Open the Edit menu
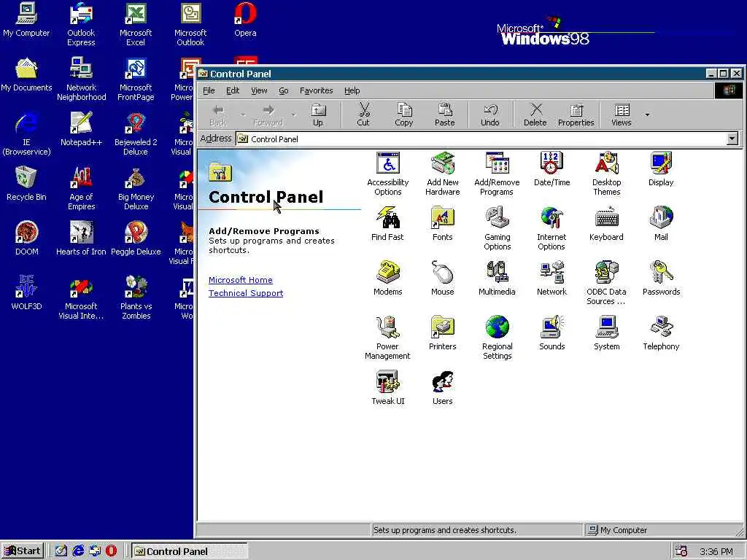Screen dimensions: 747x560 pos(233,90)
